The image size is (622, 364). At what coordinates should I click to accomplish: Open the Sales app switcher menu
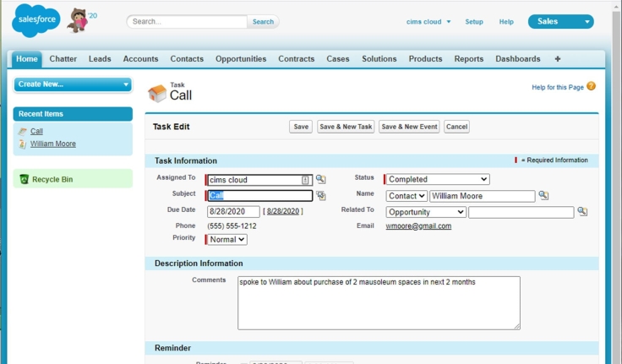(x=560, y=22)
